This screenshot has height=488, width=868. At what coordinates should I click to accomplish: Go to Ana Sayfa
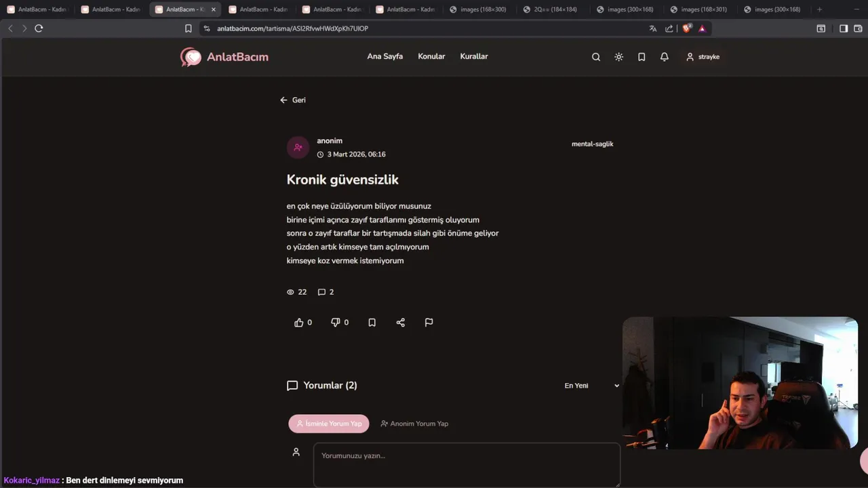[x=385, y=56]
